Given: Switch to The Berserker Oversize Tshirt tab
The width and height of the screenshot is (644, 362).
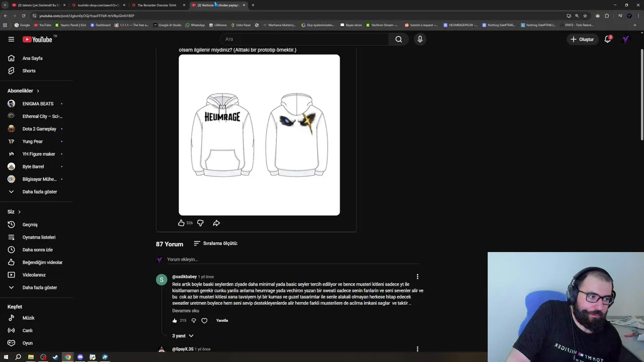Looking at the screenshot, I should coord(157,5).
